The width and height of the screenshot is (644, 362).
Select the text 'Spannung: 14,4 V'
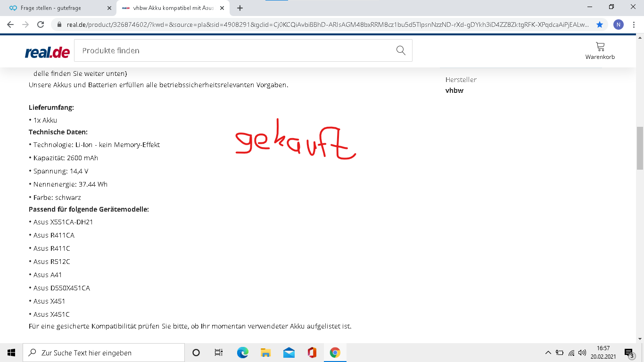(x=61, y=171)
